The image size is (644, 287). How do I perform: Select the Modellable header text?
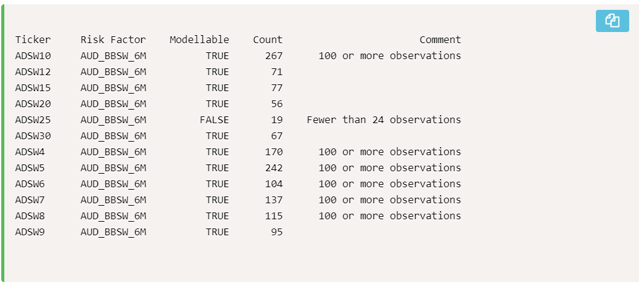point(199,40)
